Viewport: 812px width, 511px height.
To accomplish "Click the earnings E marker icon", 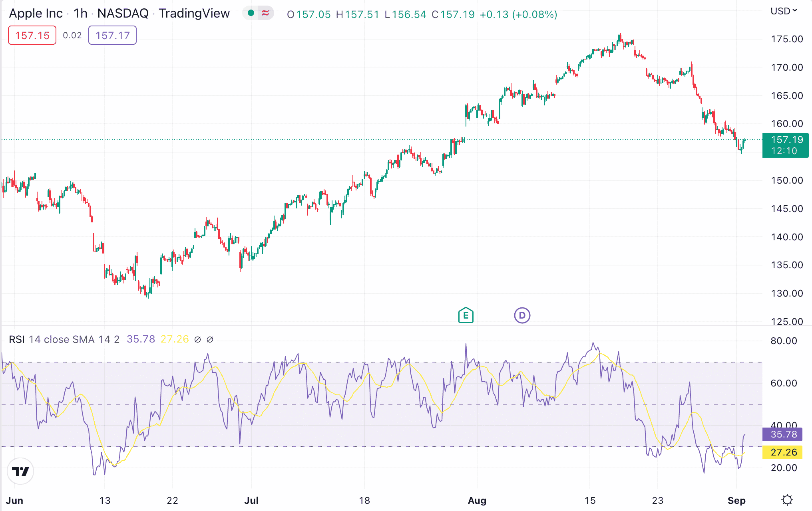I will pos(466,315).
